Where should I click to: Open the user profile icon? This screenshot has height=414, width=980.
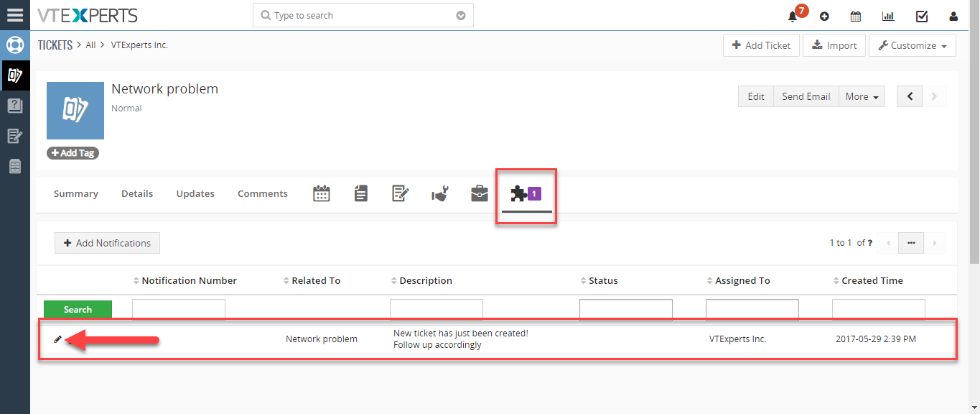point(953,17)
